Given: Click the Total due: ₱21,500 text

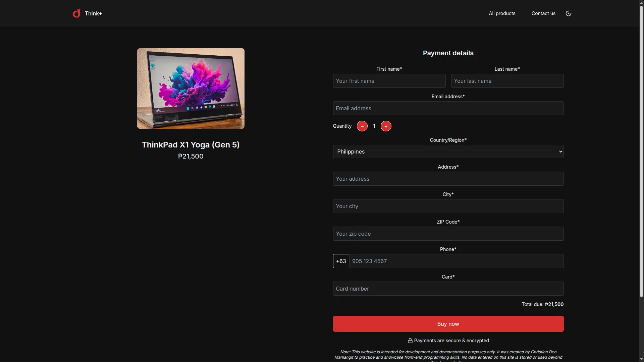Looking at the screenshot, I should (x=542, y=304).
